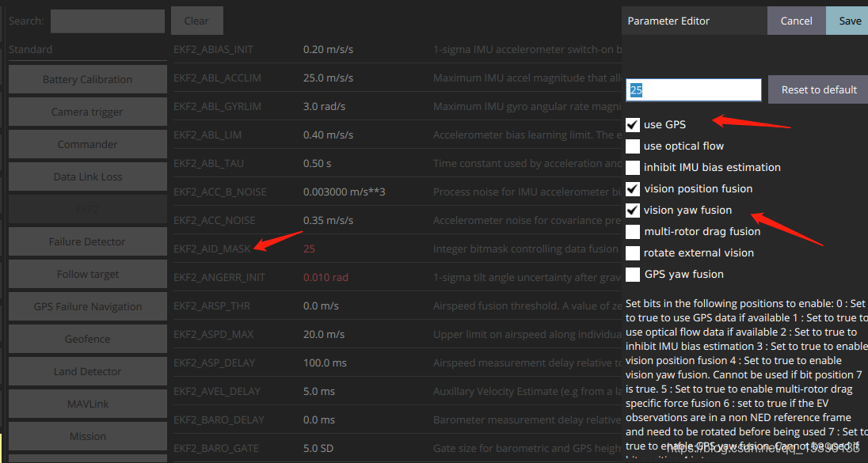Viewport: 868px width, 463px height.
Task: Enable multi-rotor drag fusion checkbox
Action: [633, 231]
